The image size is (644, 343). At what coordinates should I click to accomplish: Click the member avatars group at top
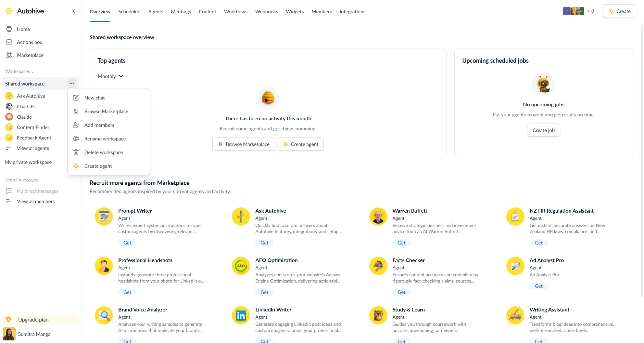[x=573, y=11]
